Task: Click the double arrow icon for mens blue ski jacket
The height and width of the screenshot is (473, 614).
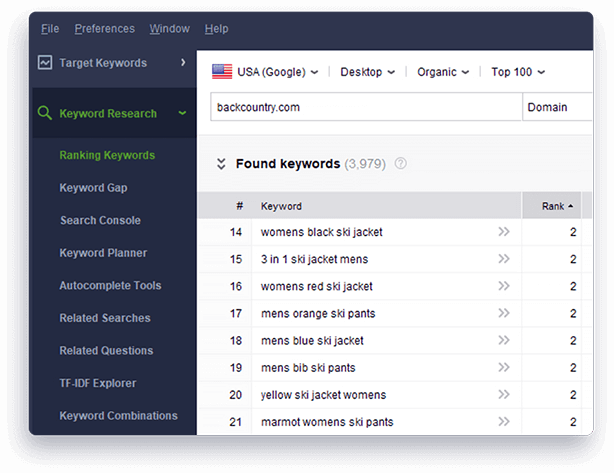Action: coord(504,340)
